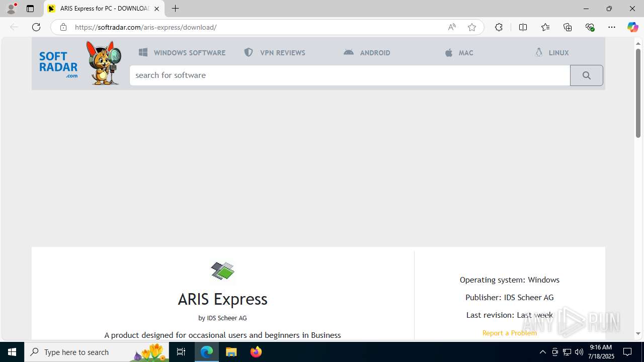Show hidden system tray icons
This screenshot has width=644, height=362.
[542, 352]
